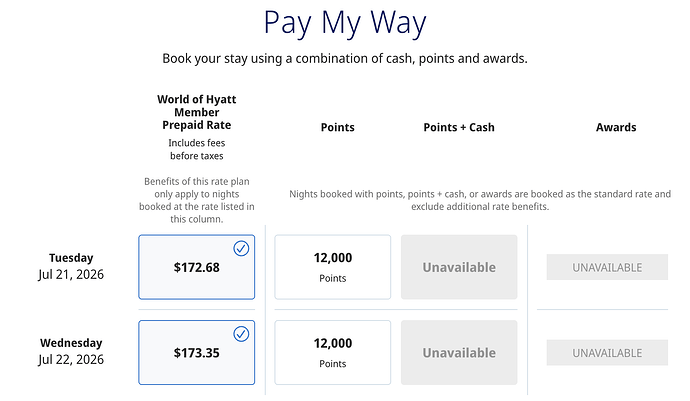The width and height of the screenshot is (690, 401).
Task: Select the $172.68 prepaid rate for Tuesday
Action: [x=196, y=268]
